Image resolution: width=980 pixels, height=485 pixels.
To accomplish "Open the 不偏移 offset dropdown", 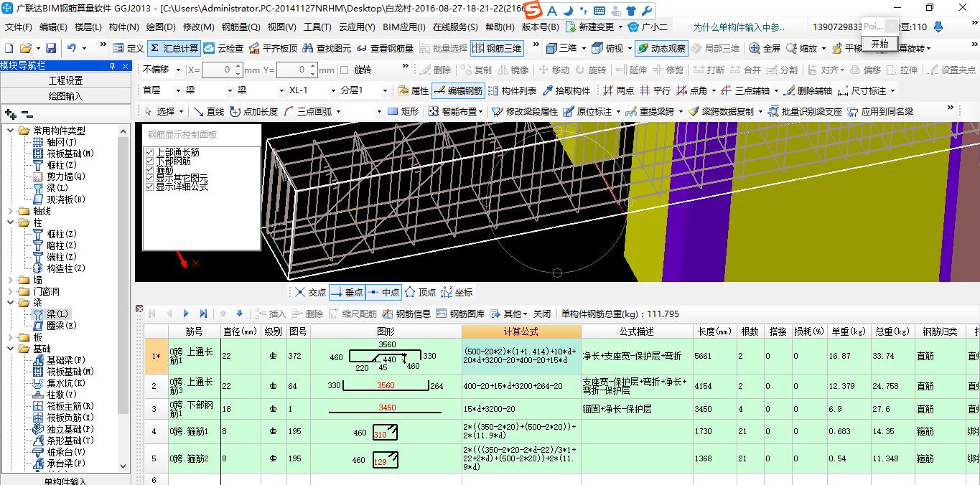I will pos(177,70).
